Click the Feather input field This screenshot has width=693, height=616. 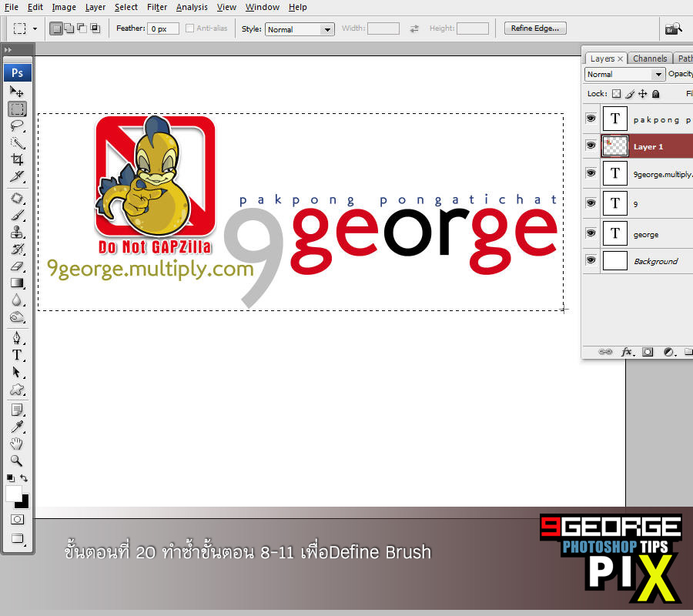(x=163, y=28)
